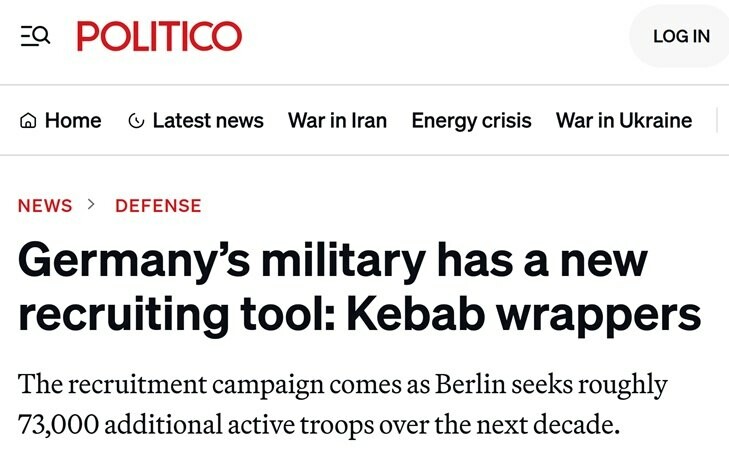
Task: Click the breadcrumb chevron after NEWS
Action: [x=91, y=205]
